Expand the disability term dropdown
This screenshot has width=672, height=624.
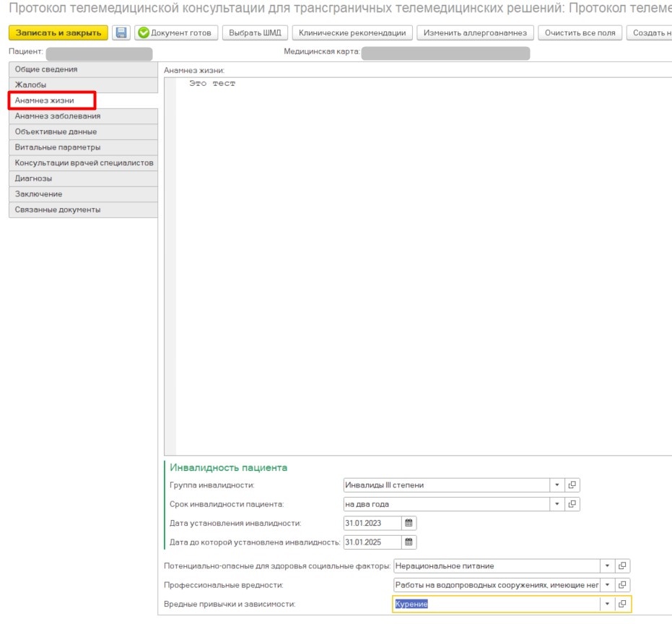coord(557,504)
